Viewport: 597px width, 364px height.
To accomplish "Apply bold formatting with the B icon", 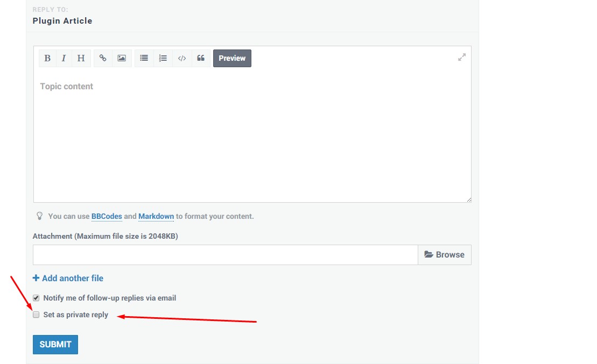I will [47, 58].
